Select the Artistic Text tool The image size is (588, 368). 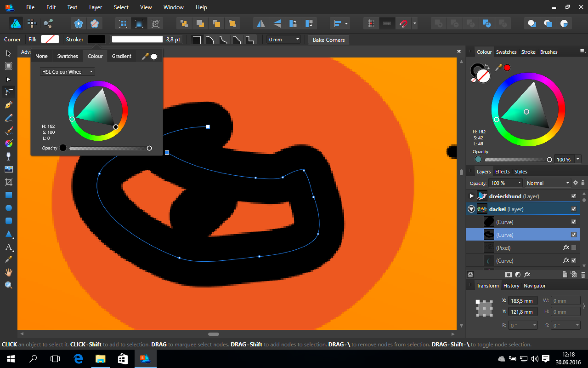[x=8, y=247]
